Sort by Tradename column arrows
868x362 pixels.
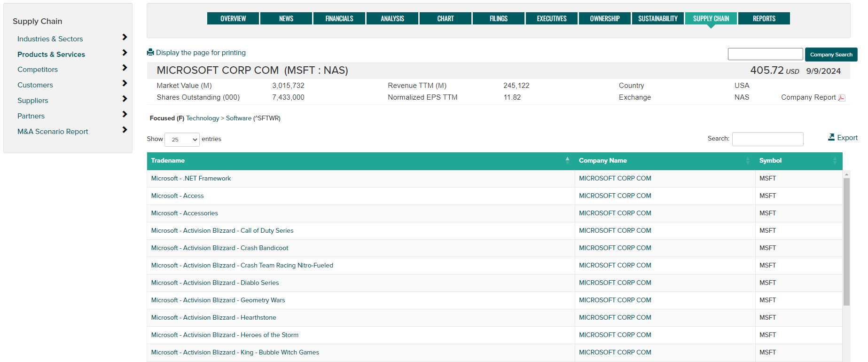tap(567, 160)
